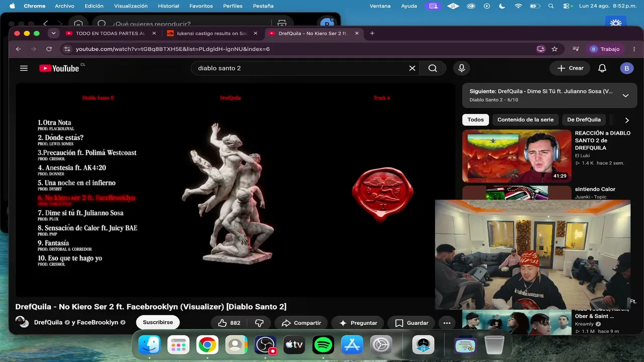Image resolution: width=644 pixels, height=362 pixels.
Task: Open the Visualización menu
Action: pyautogui.click(x=131, y=6)
